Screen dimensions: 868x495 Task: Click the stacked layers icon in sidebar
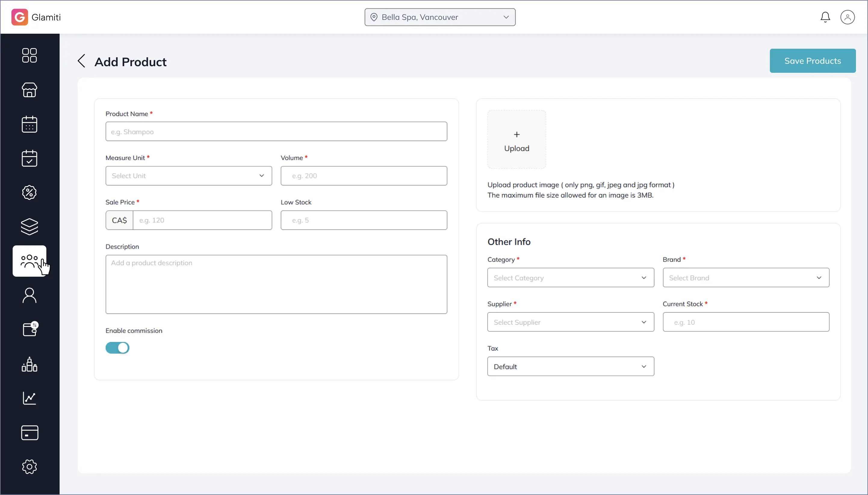[x=29, y=227]
